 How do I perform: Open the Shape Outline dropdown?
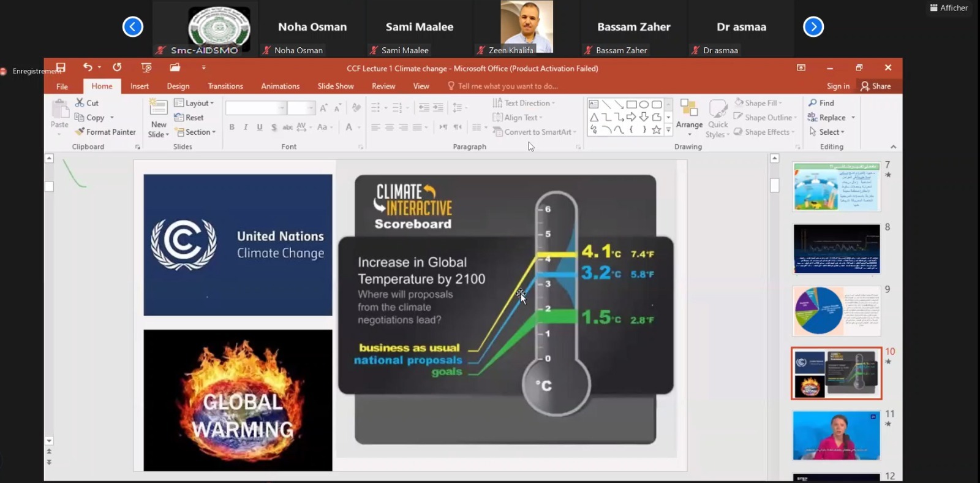tap(766, 118)
